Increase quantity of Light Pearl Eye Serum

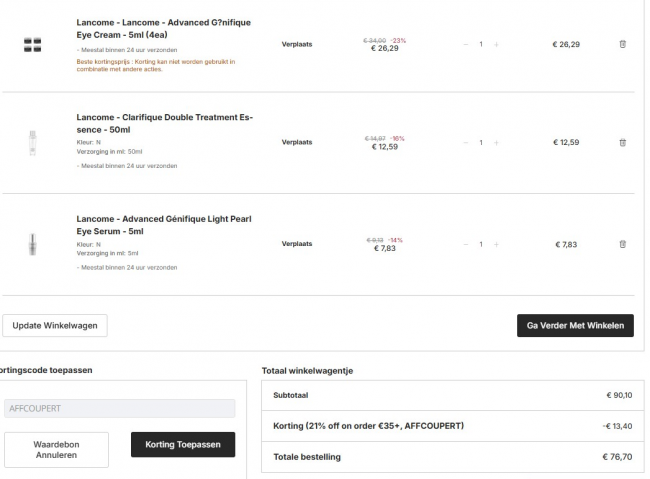496,244
